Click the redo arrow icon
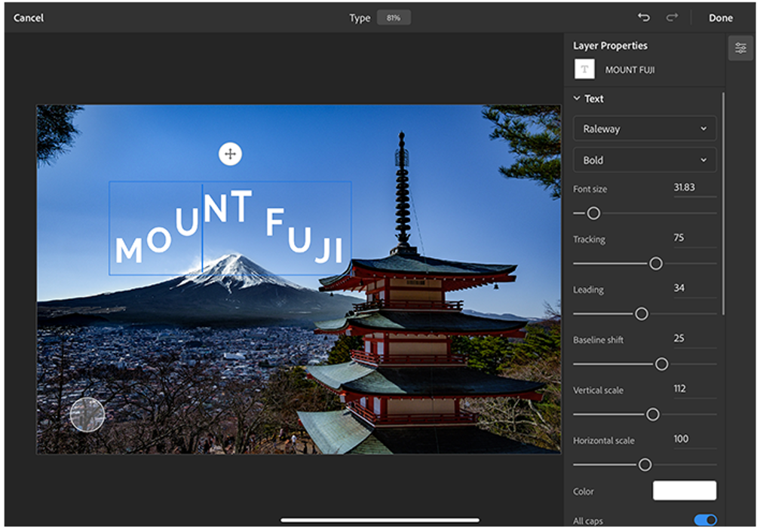This screenshot has width=757, height=532. click(671, 17)
